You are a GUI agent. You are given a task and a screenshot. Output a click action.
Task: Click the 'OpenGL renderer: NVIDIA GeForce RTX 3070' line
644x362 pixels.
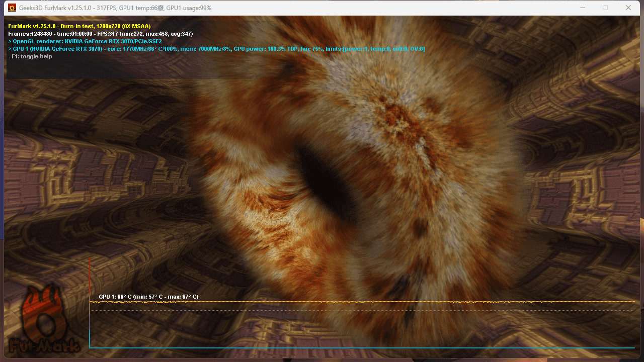(85, 41)
